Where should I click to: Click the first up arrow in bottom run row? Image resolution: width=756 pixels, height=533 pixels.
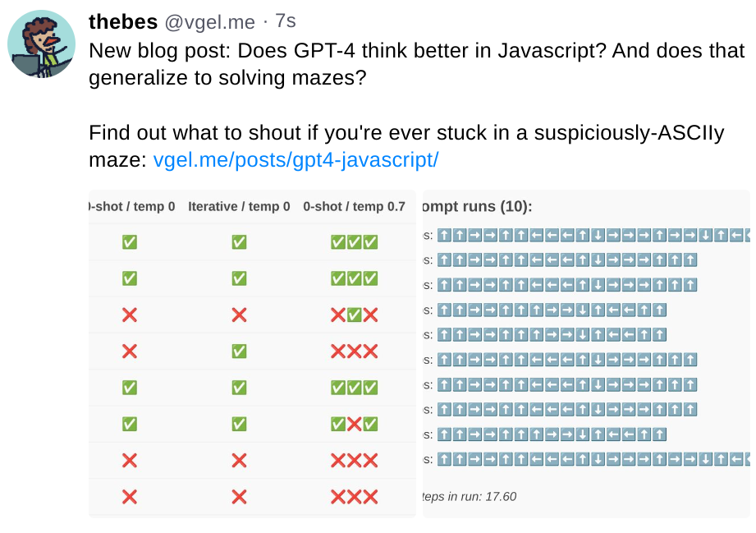pos(443,459)
